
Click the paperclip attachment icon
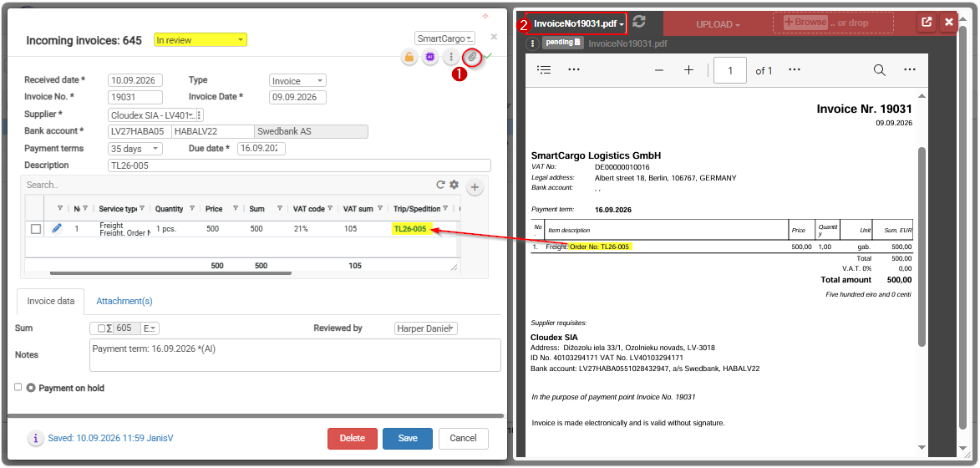[473, 57]
